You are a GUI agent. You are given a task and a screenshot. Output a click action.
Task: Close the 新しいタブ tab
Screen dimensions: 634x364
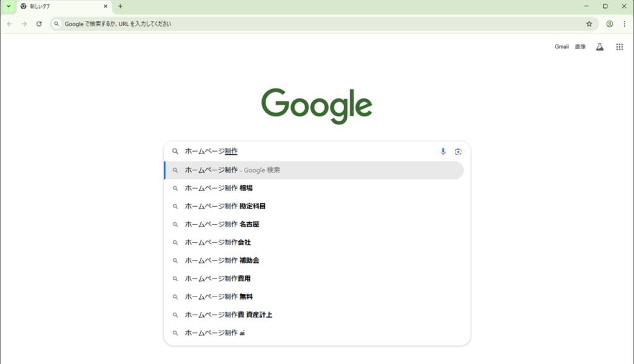(x=105, y=6)
